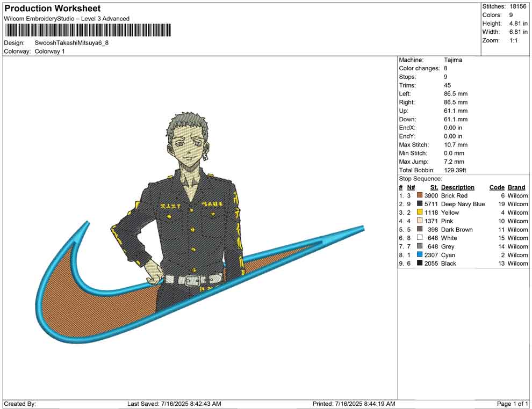Click the Width value 6.81 in
Viewport: 532px width, 409px height.
coord(518,32)
